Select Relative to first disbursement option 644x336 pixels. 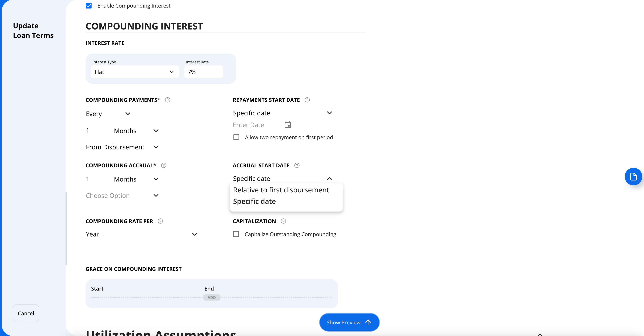(x=281, y=190)
